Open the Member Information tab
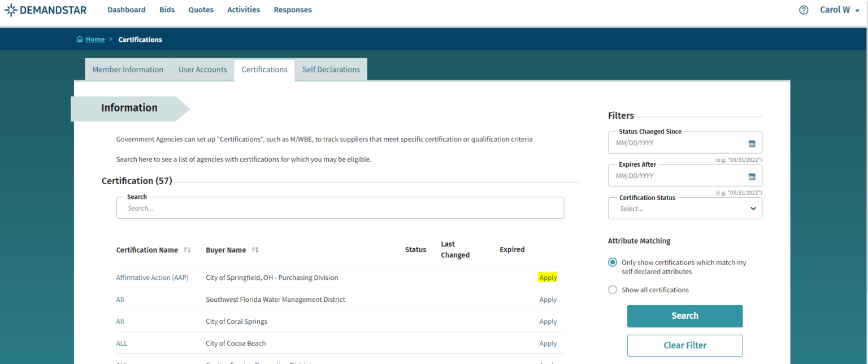The image size is (868, 364). pos(128,69)
